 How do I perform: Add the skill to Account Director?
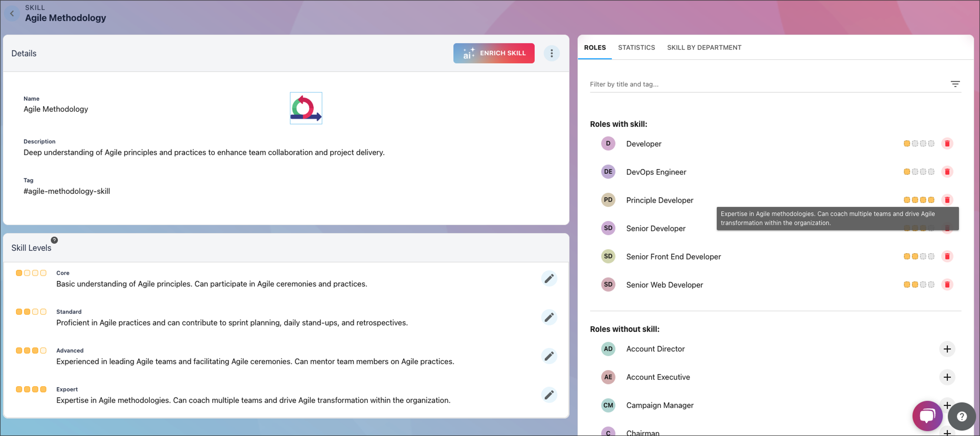[947, 349]
